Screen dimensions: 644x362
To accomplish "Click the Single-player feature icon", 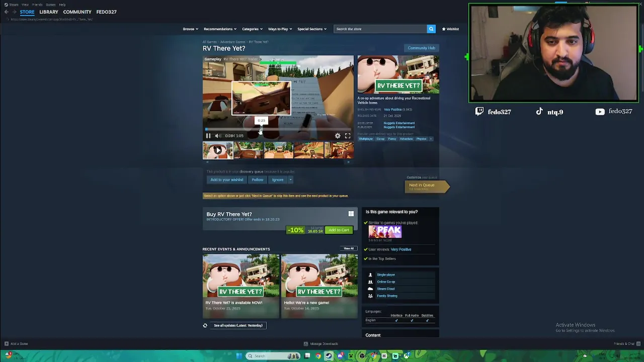I will [371, 275].
